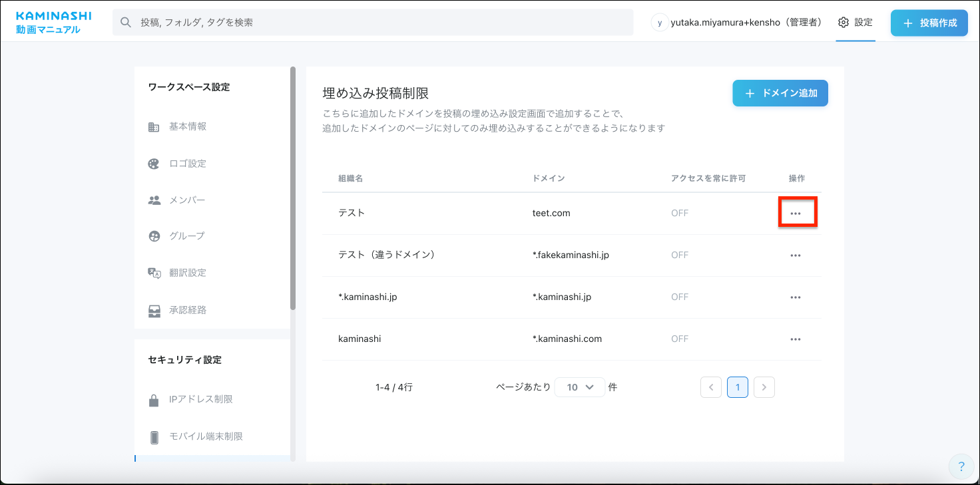Open 翻訳設定 in the sidebar
The image size is (980, 485).
coord(188,273)
